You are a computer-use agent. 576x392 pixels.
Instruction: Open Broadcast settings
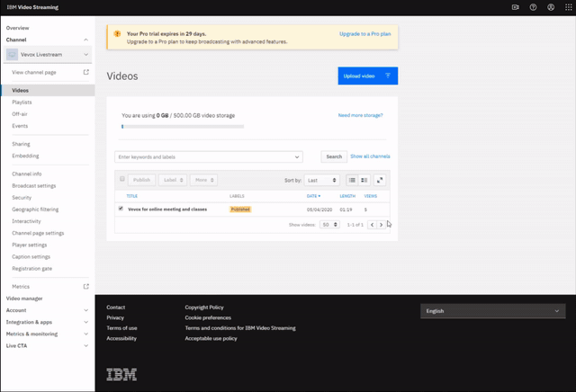pos(34,186)
